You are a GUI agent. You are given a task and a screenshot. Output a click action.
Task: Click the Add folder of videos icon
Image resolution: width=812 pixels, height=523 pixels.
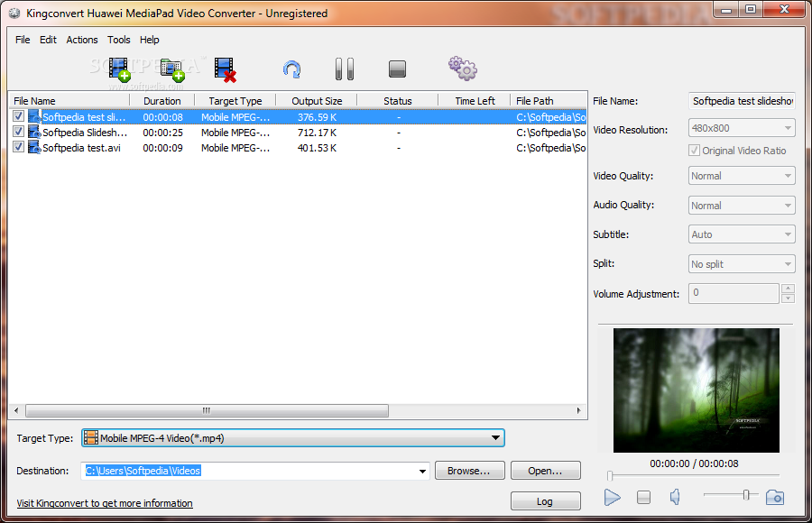172,70
